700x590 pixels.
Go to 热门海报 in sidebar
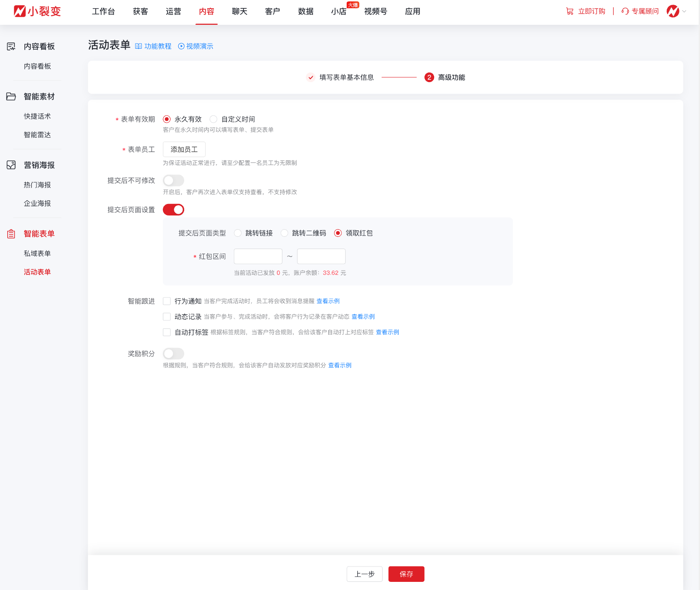[38, 185]
